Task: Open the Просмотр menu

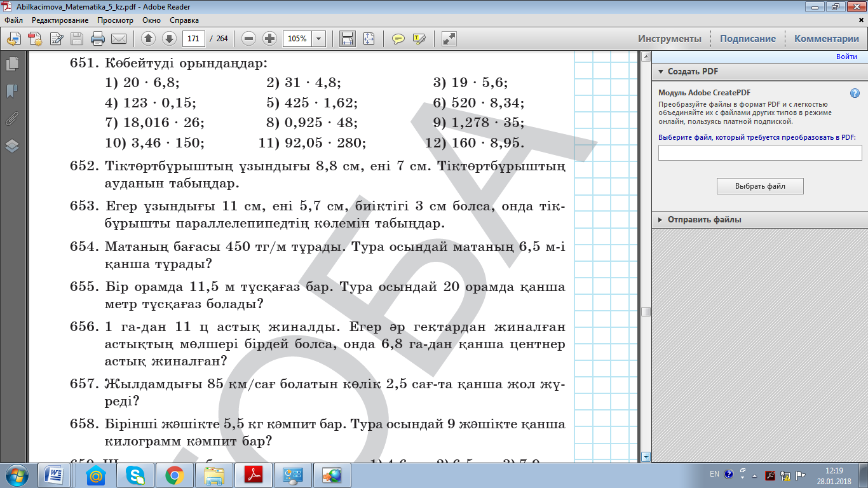Action: coord(115,20)
